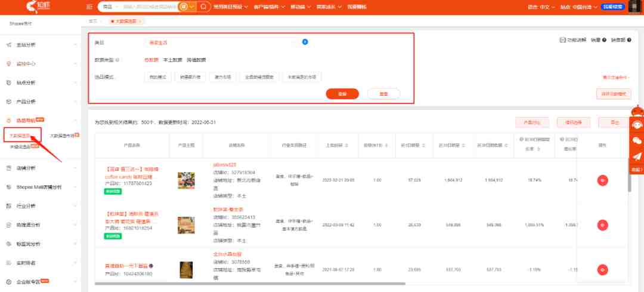This screenshot has width=644, height=292.
Task: Click the blue renewal button in top bar
Action: [x=613, y=7]
